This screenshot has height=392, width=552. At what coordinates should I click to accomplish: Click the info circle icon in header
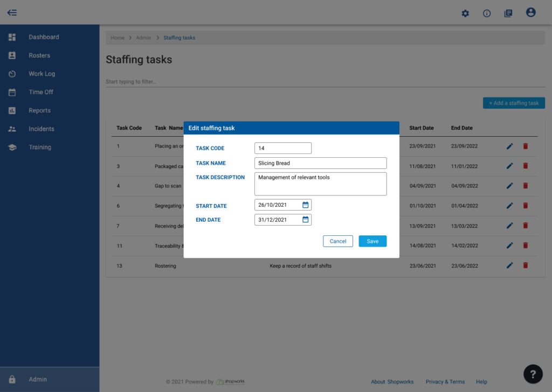487,13
